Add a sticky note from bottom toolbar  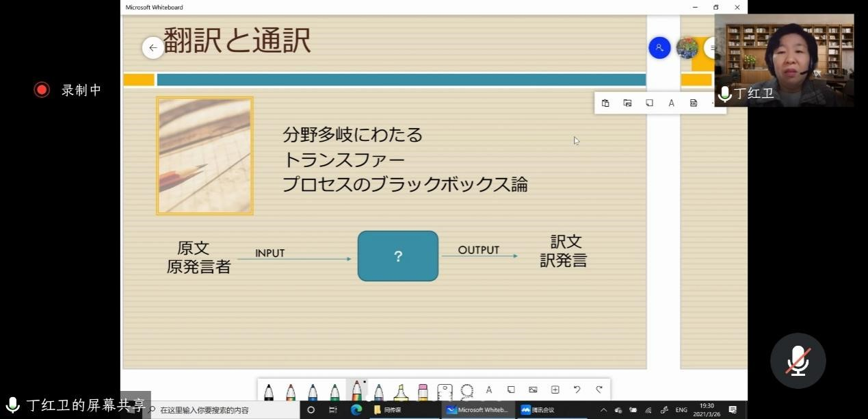(511, 390)
